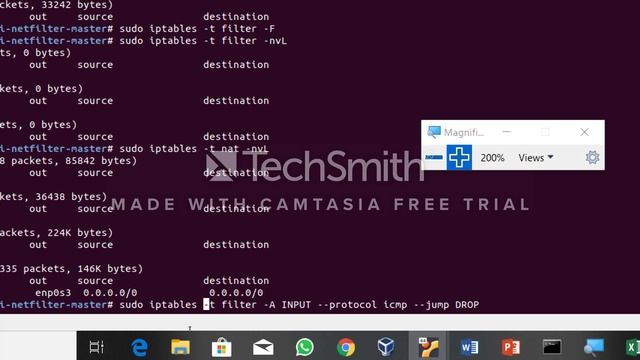Minimize the Magnifier window
Screen dimensions: 640x360
click(507, 132)
